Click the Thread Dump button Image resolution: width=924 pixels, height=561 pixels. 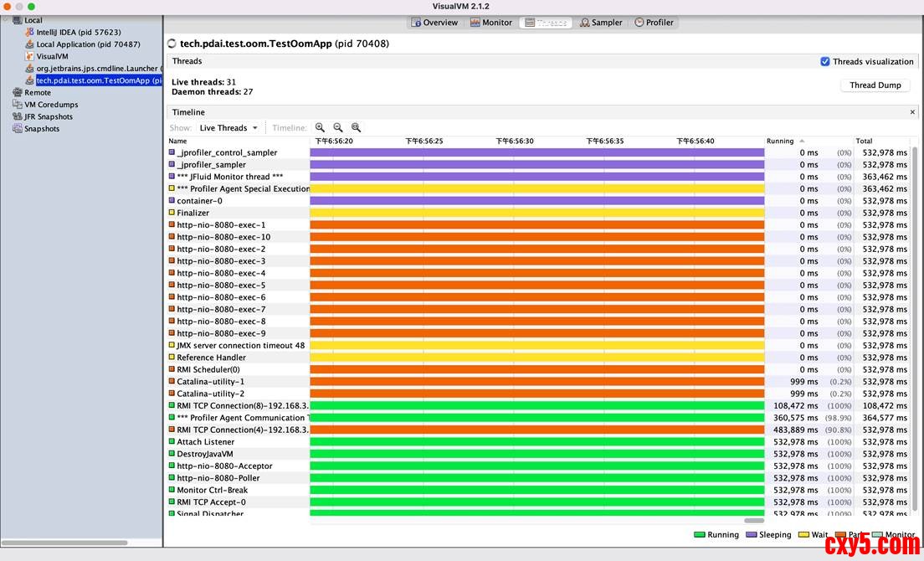click(875, 85)
